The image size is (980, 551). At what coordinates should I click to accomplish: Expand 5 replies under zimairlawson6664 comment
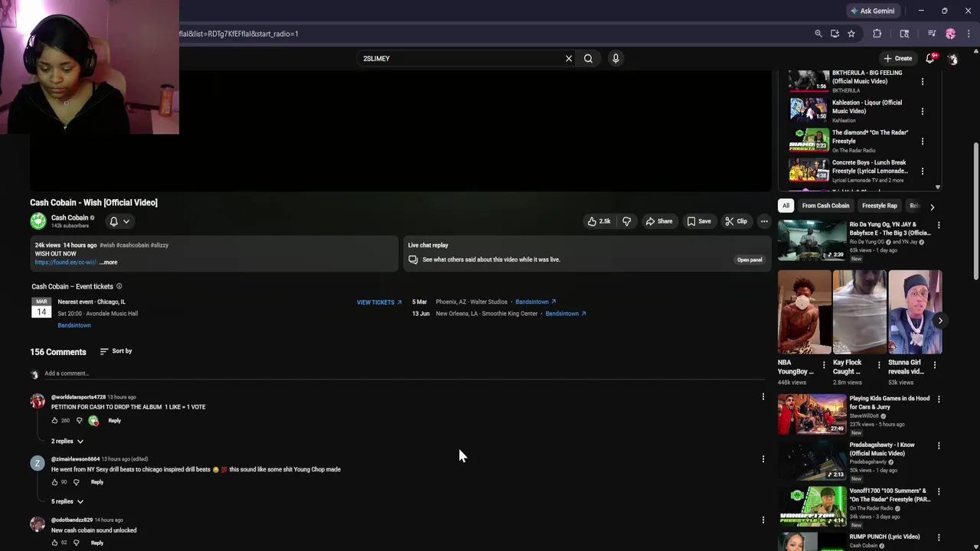(67, 501)
